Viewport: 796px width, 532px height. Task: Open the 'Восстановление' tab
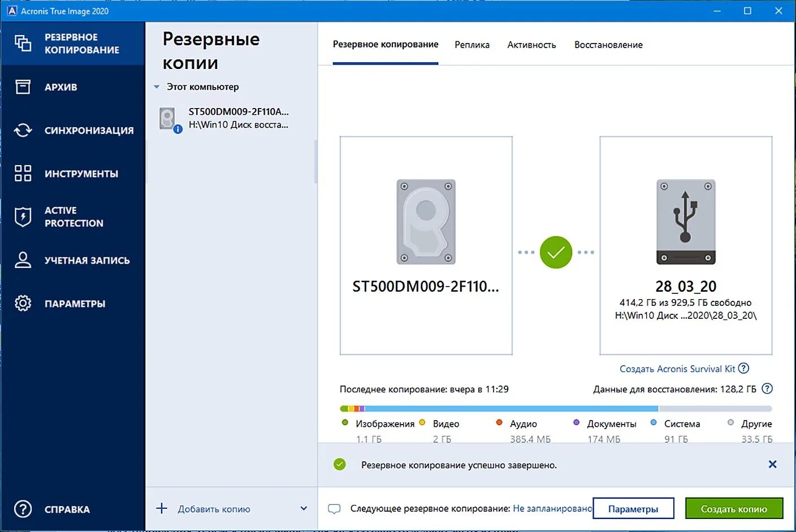[608, 45]
